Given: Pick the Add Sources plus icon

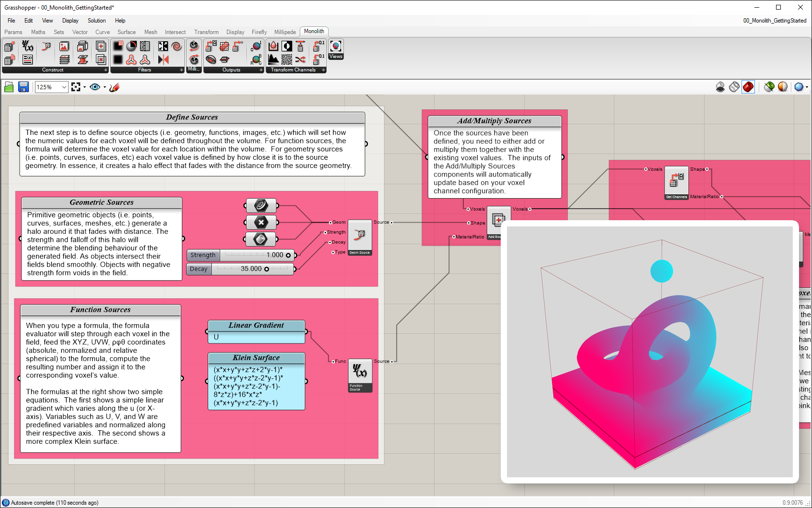Looking at the screenshot, I should pos(101,46).
